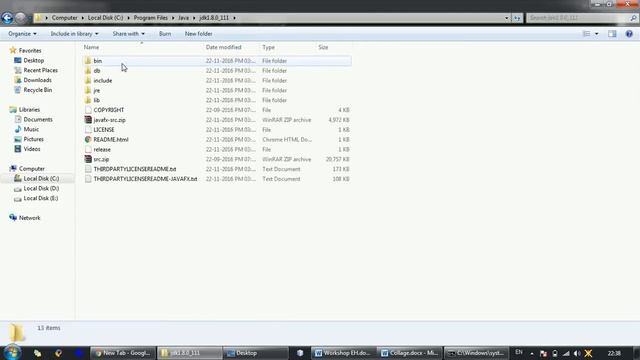Screen dimensions: 640x360
Task: Select the lib folder icon
Action: tap(88, 100)
